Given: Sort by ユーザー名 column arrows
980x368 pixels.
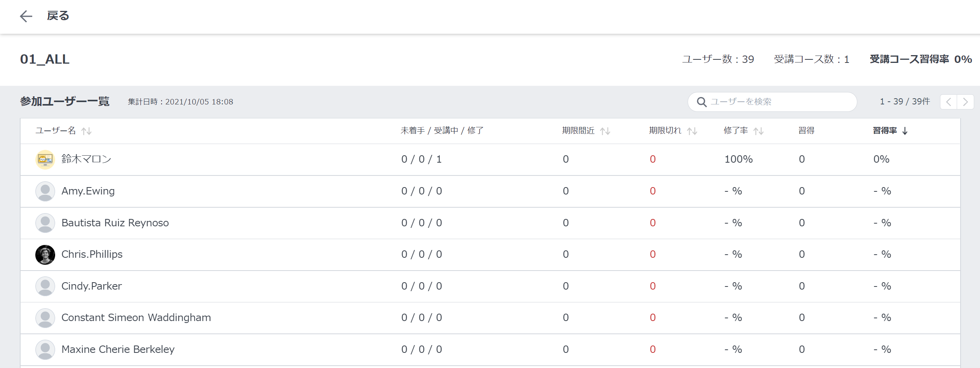Looking at the screenshot, I should point(86,131).
